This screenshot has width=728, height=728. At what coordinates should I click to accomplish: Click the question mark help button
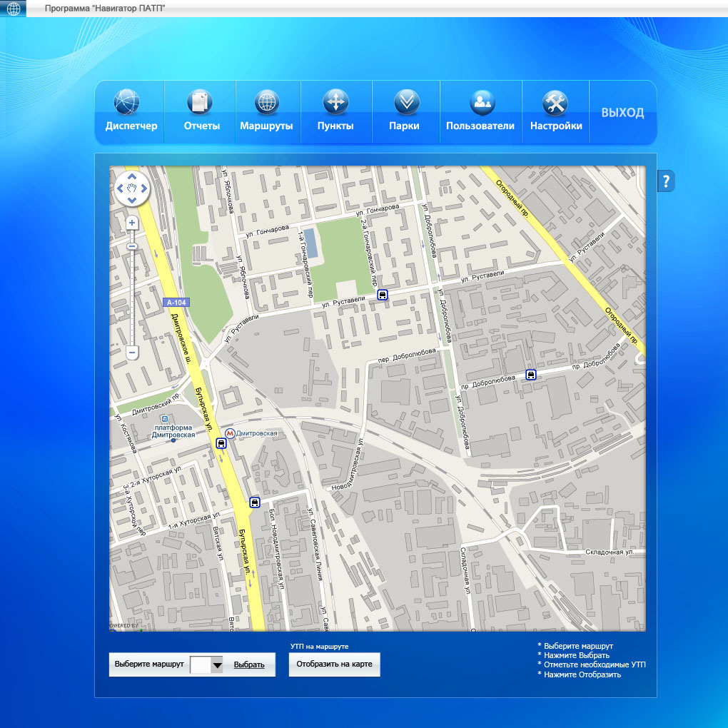tap(666, 181)
